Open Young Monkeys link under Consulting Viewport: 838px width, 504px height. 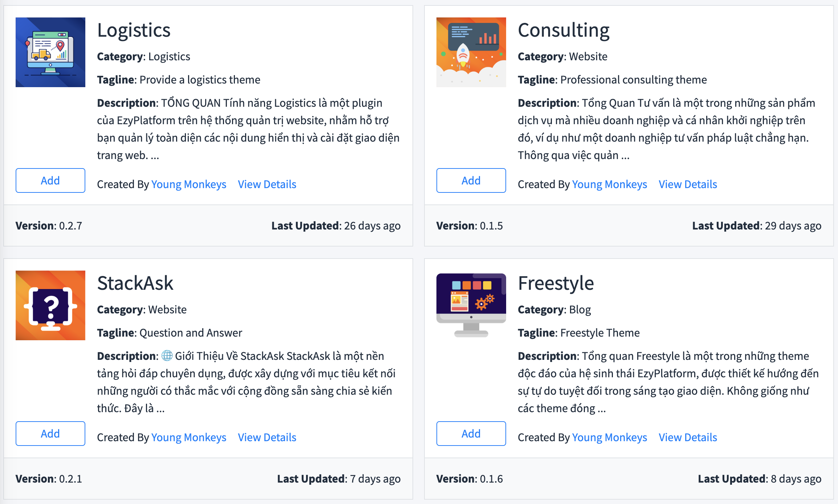[x=609, y=184]
